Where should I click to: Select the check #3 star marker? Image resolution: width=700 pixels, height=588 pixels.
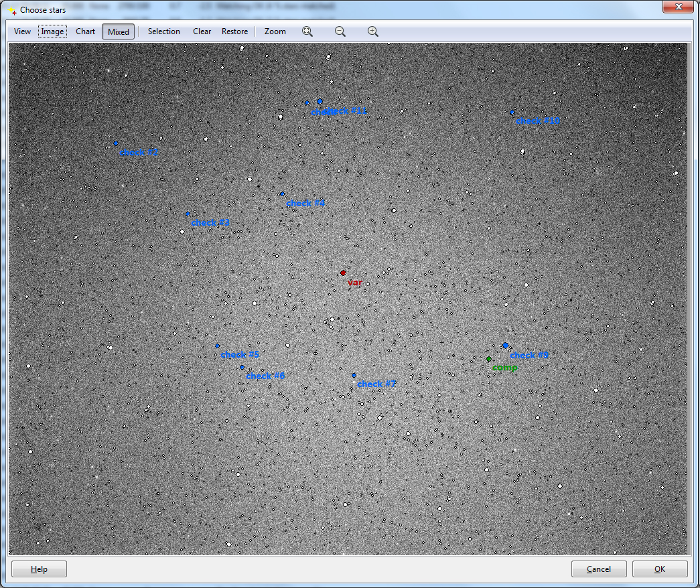pos(188,214)
